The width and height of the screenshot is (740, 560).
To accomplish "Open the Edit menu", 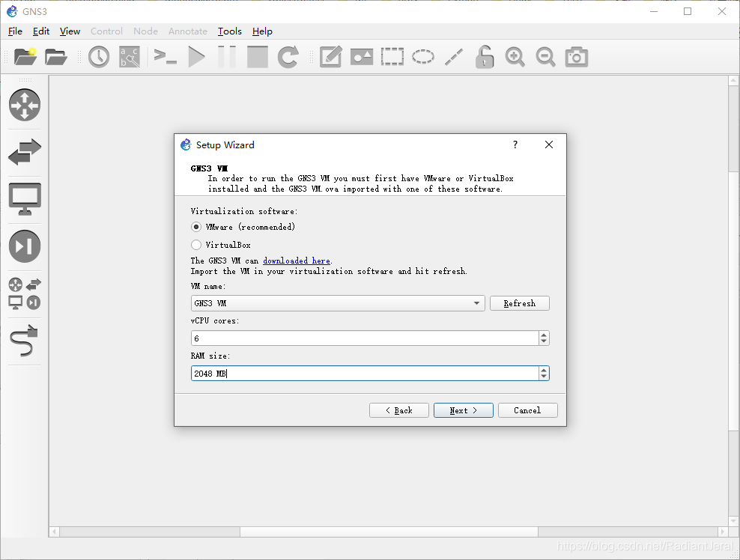I will click(x=41, y=31).
